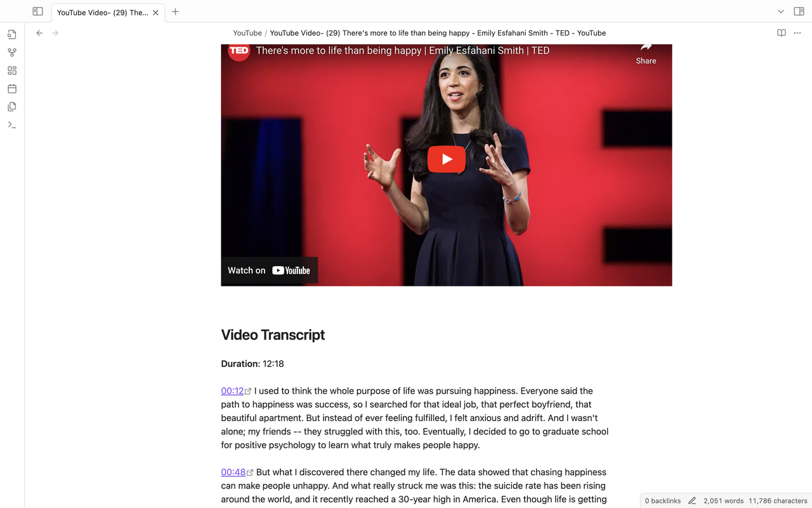
Task: Navigate back with left arrow
Action: [x=39, y=33]
